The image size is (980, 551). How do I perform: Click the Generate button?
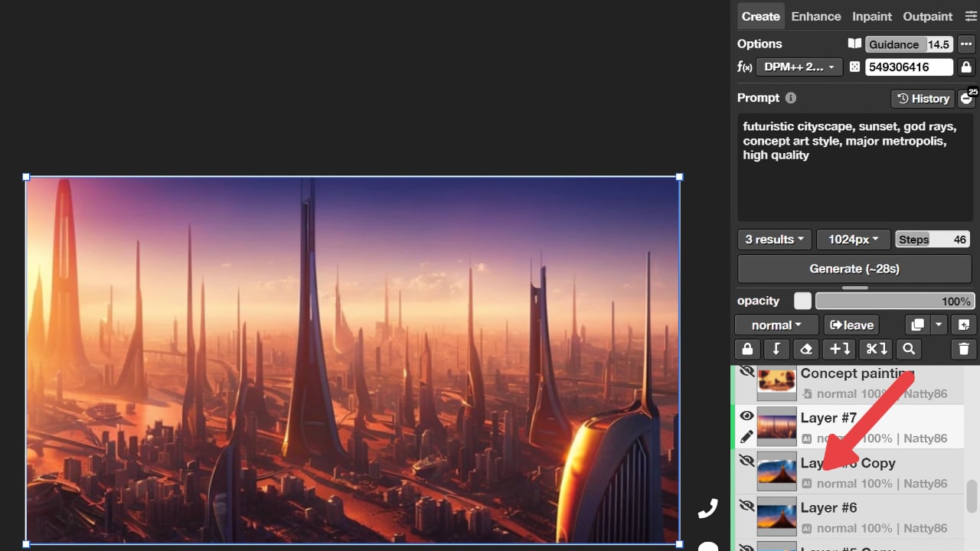(x=854, y=269)
